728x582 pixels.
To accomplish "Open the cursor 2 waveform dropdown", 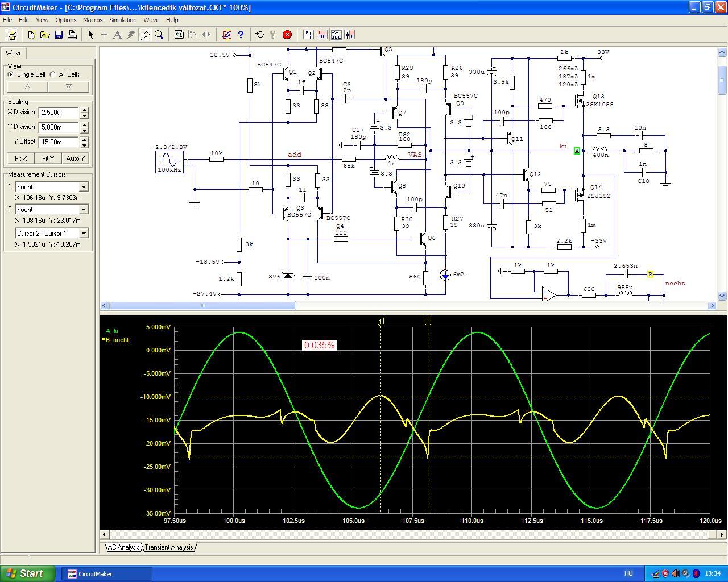I will point(84,210).
